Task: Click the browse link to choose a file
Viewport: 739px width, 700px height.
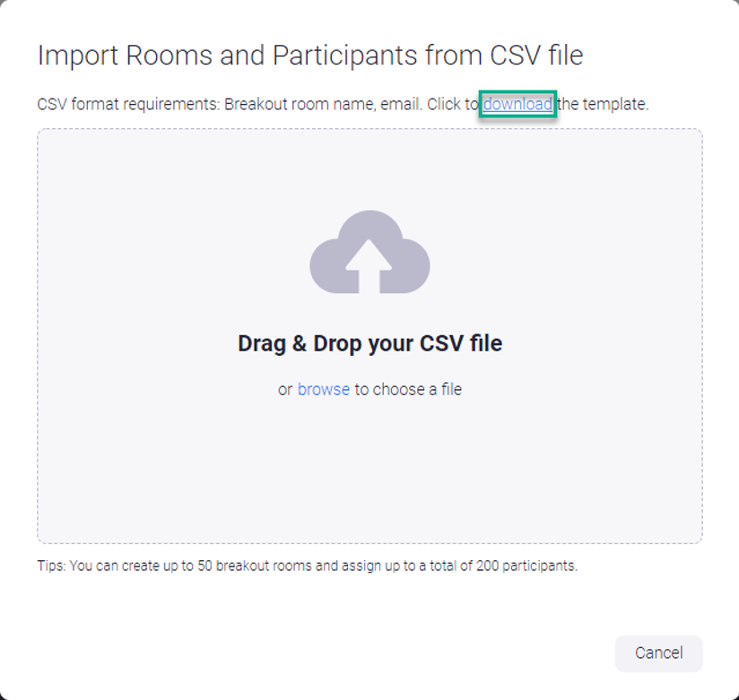Action: (323, 389)
